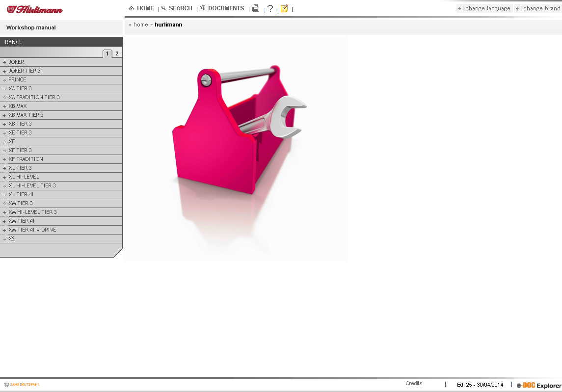Select the XM TIER 4I range
The image size is (562, 392).
(x=61, y=221)
